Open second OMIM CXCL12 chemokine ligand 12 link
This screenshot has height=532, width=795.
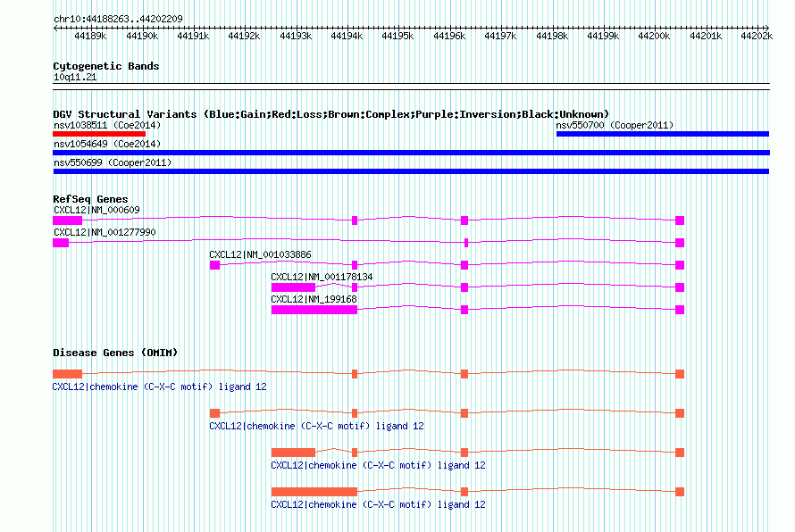pos(316,426)
